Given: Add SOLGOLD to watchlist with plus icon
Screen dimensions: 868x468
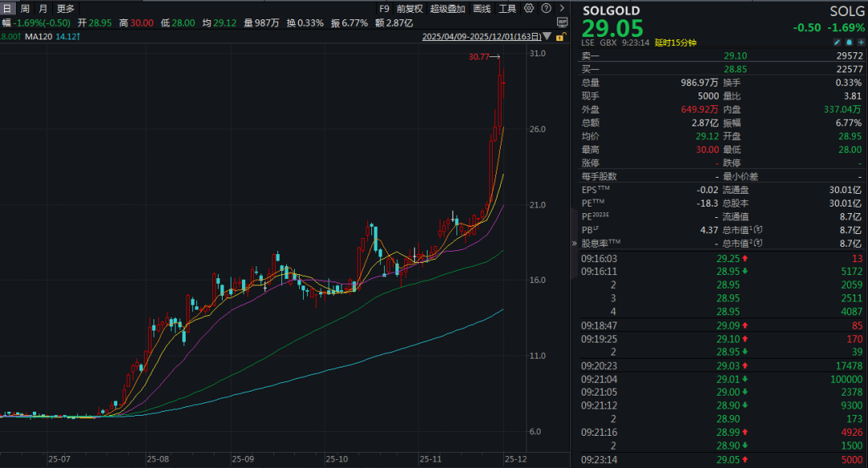Looking at the screenshot, I should (x=860, y=42).
